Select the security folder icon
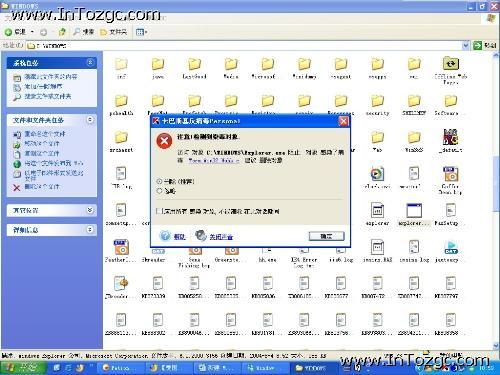This screenshot has height=375, width=500. click(x=377, y=100)
